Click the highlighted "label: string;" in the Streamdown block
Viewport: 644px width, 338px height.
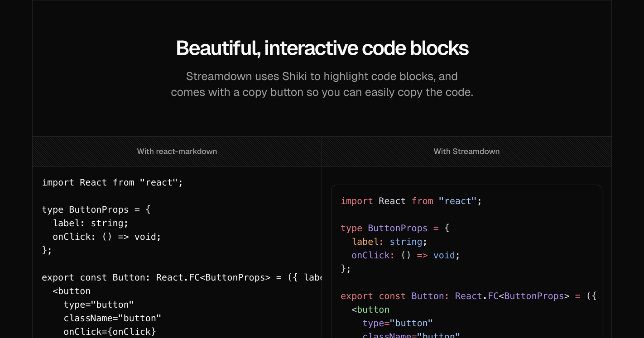click(389, 242)
